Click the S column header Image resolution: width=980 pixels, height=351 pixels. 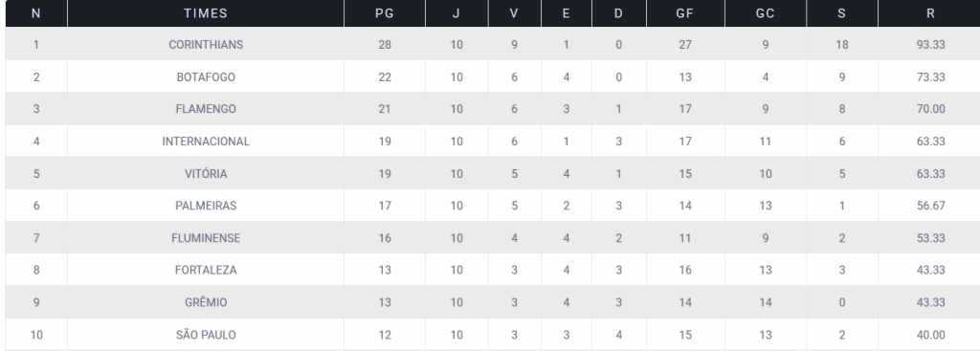tap(842, 13)
